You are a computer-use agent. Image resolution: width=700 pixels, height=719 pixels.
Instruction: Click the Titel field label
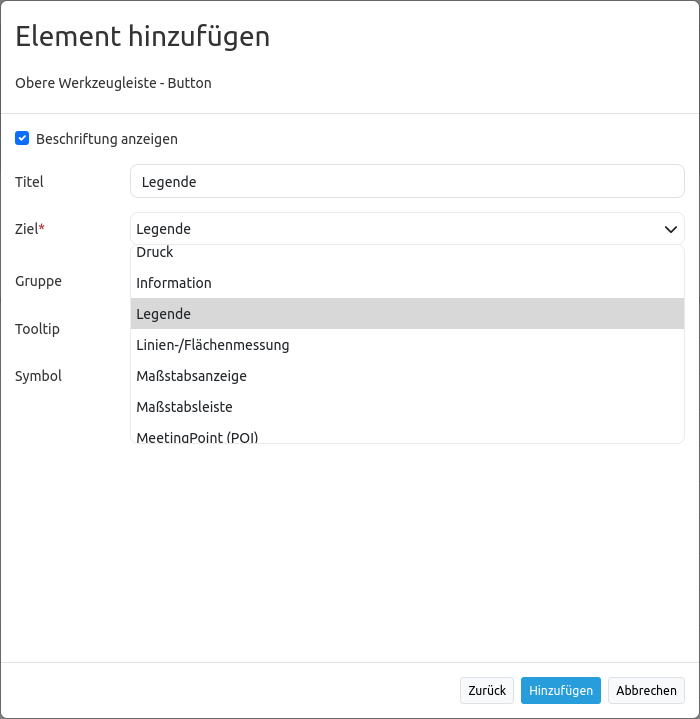coord(30,182)
